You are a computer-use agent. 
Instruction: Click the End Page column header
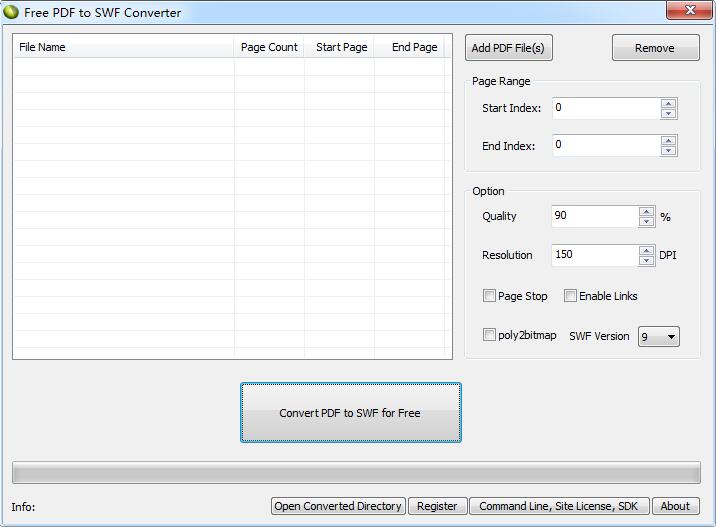[x=410, y=47]
